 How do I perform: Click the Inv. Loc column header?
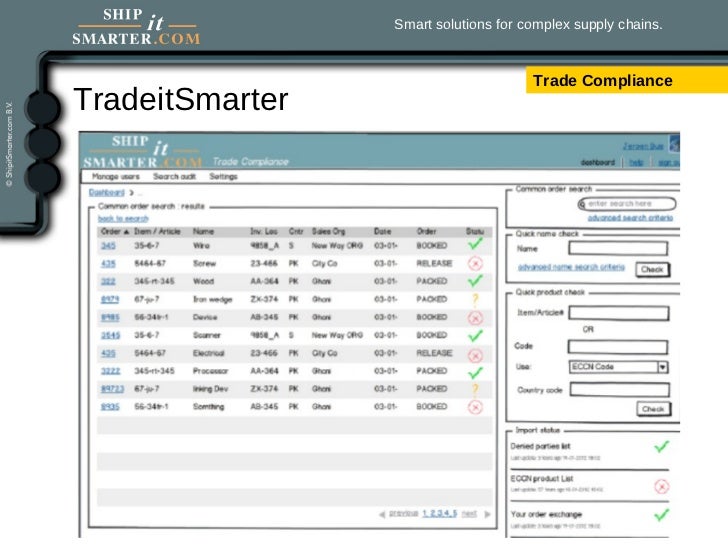point(264,231)
